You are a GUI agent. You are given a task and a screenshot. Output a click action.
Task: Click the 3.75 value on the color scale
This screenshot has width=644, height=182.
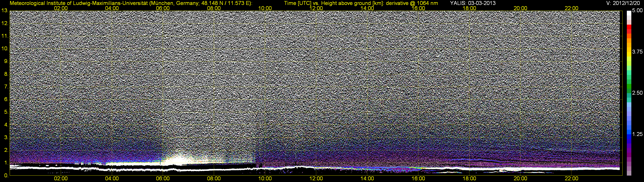[637, 52]
